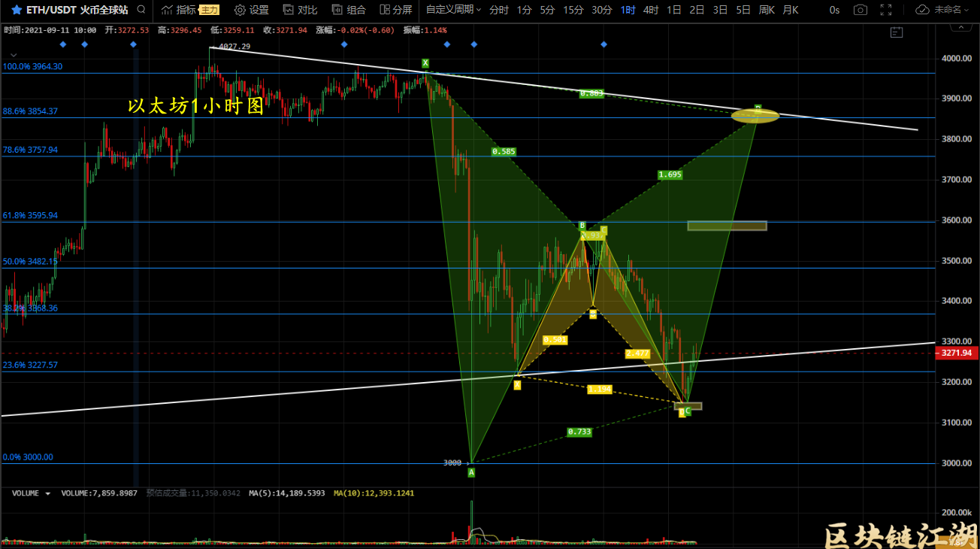Click the 预估成交量 estimated volume label

pyautogui.click(x=194, y=493)
